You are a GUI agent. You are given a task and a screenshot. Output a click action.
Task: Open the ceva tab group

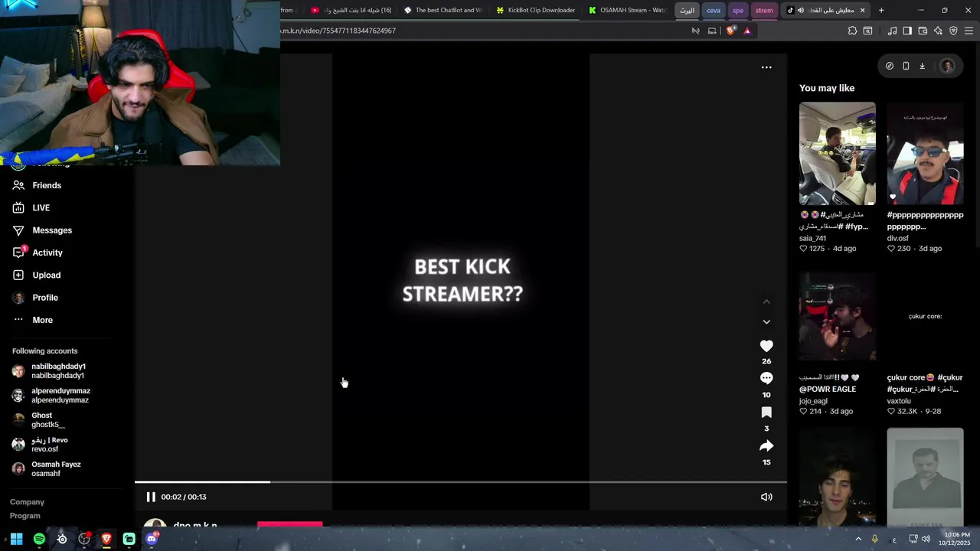pos(713,10)
